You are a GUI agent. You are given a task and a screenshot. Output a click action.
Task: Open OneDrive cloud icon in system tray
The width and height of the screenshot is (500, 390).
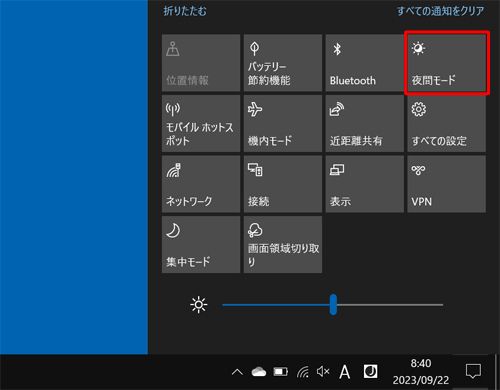pos(259,372)
